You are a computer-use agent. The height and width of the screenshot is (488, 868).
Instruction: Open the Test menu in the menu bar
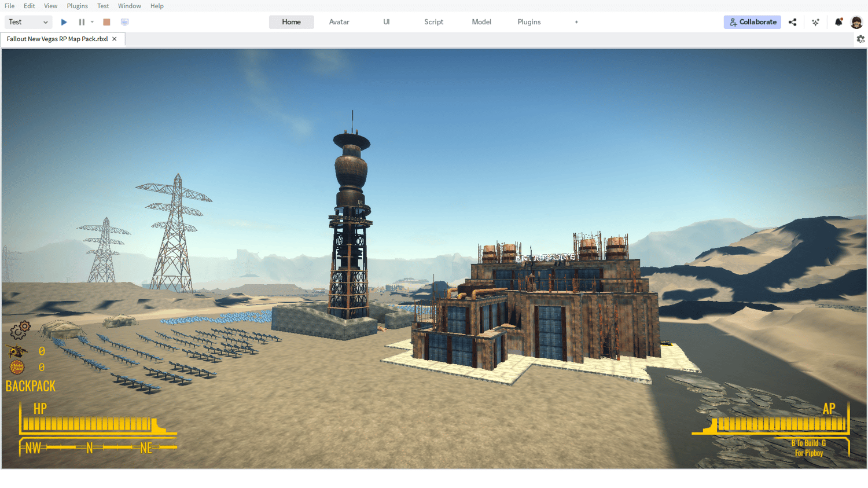(103, 6)
